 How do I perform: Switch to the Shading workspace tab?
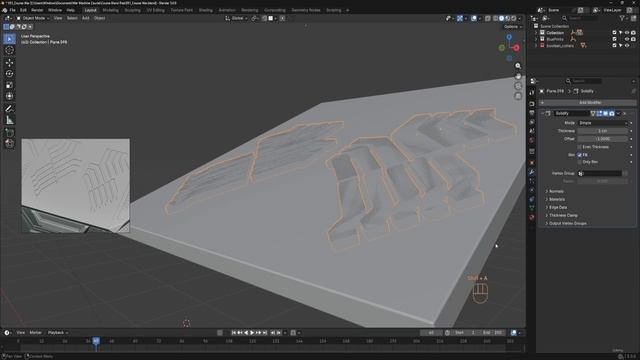pos(205,10)
